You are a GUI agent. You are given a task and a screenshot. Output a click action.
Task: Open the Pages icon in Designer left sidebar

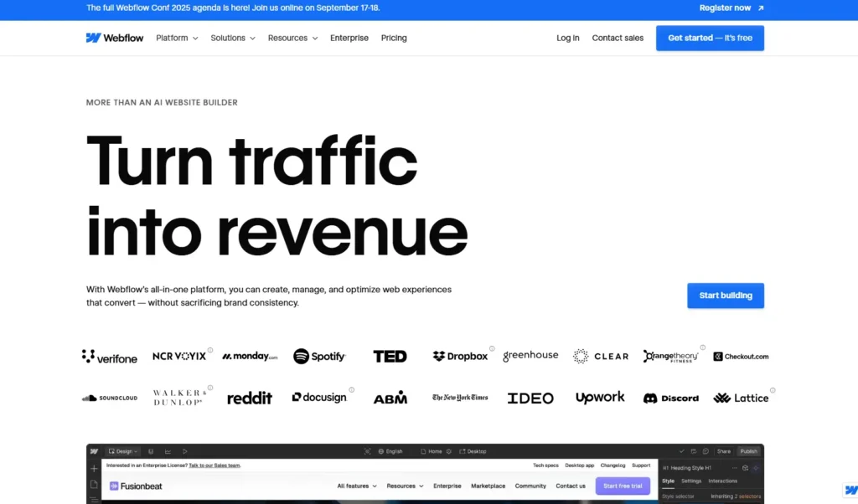coord(94,484)
